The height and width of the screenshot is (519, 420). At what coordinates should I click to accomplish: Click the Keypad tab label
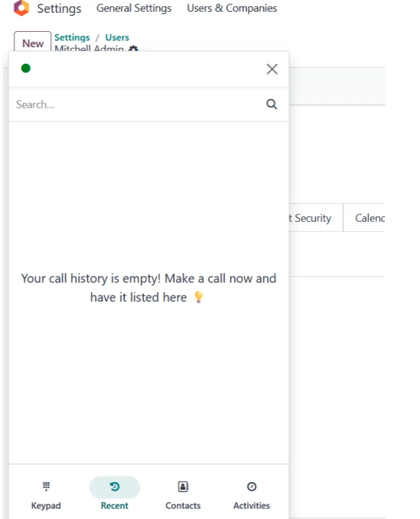click(x=46, y=506)
